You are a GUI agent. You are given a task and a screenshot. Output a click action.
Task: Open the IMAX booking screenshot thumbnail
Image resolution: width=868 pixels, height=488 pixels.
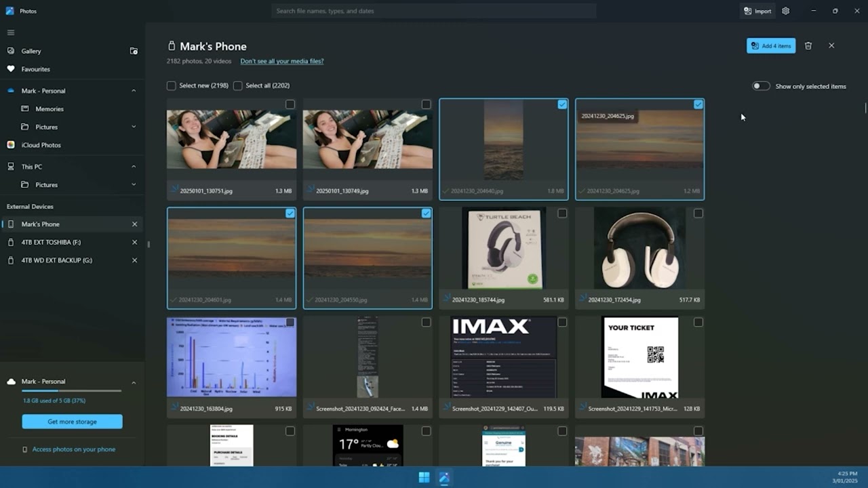point(503,357)
